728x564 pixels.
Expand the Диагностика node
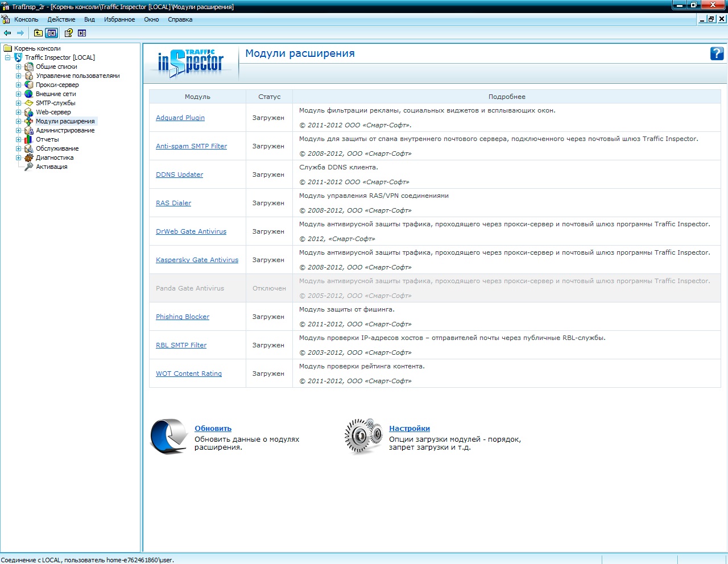18,157
